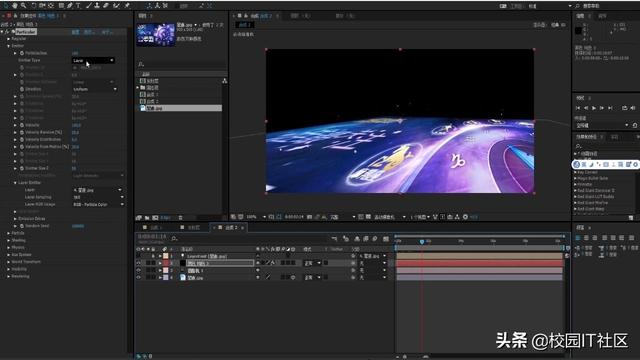Select the Rotation tool in the toolbar

(33, 5)
